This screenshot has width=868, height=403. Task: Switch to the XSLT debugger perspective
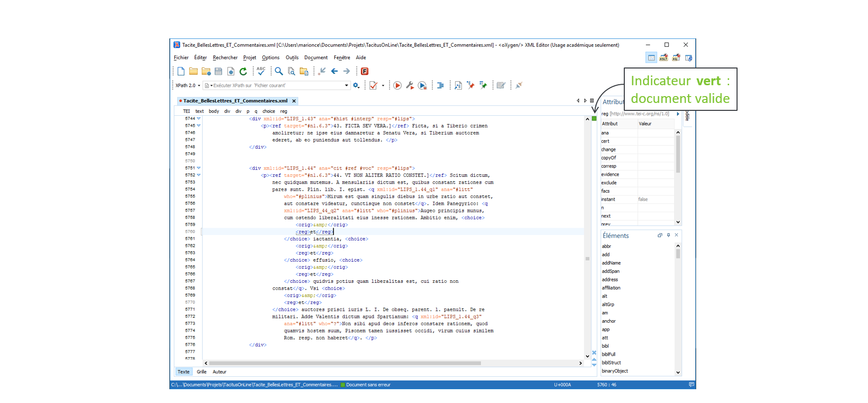664,58
